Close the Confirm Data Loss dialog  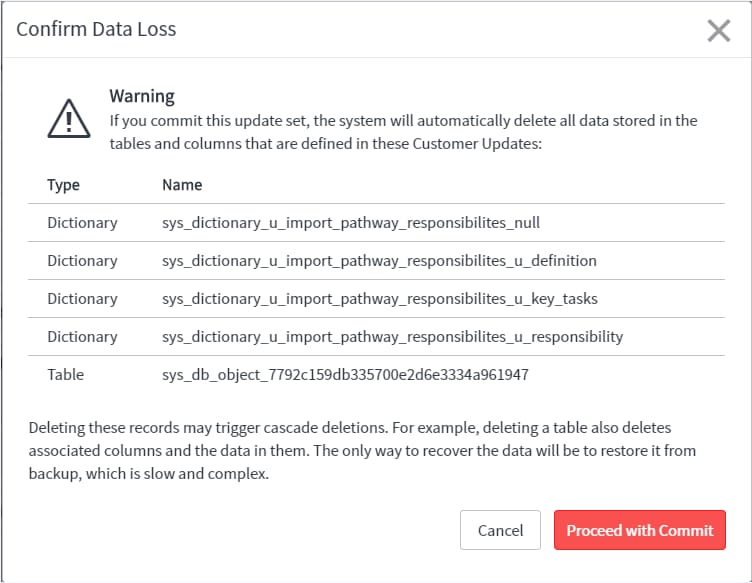[x=718, y=31]
